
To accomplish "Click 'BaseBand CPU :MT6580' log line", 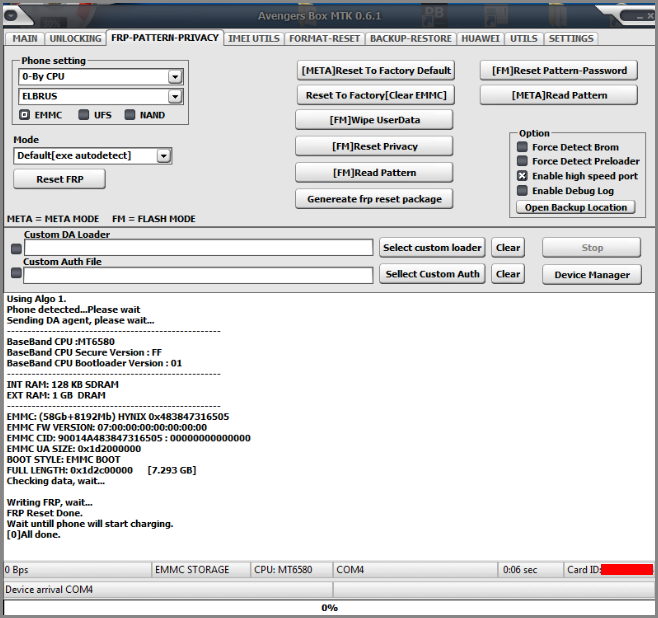I will click(x=60, y=342).
